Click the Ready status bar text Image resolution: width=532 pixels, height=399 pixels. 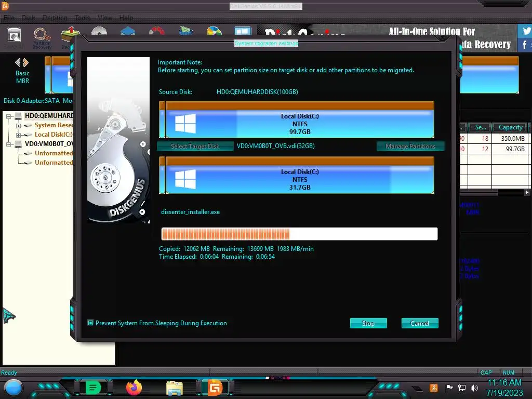(x=9, y=373)
